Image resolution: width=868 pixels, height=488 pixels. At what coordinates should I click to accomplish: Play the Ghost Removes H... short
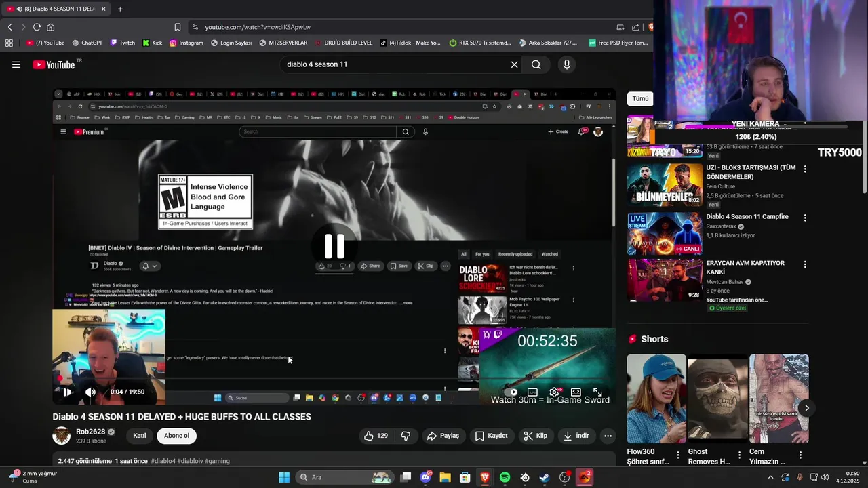[x=717, y=399]
